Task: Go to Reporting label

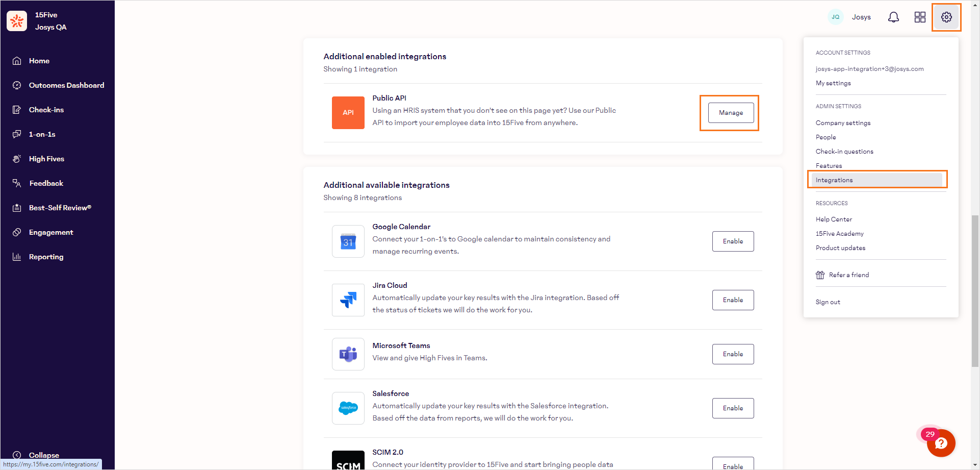Action: point(46,257)
